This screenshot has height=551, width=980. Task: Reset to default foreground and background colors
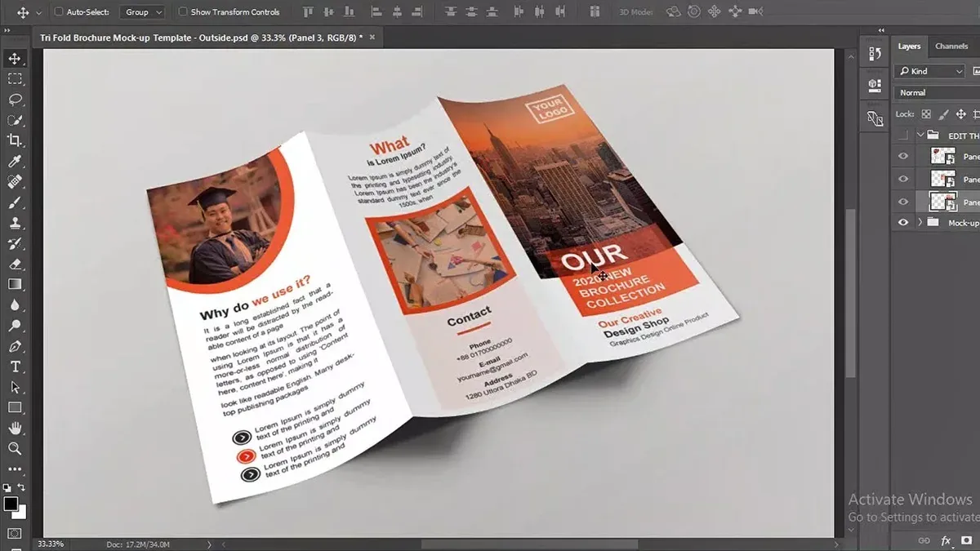pos(7,487)
